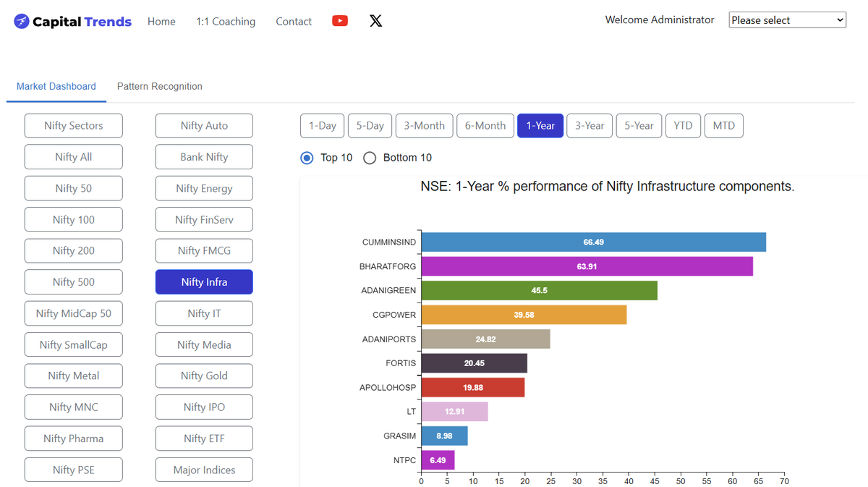Select the Nifty Metal button
868x487 pixels.
point(74,376)
